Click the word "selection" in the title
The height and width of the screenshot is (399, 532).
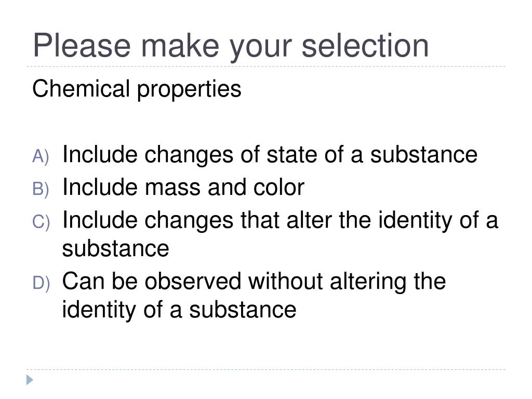[365, 46]
